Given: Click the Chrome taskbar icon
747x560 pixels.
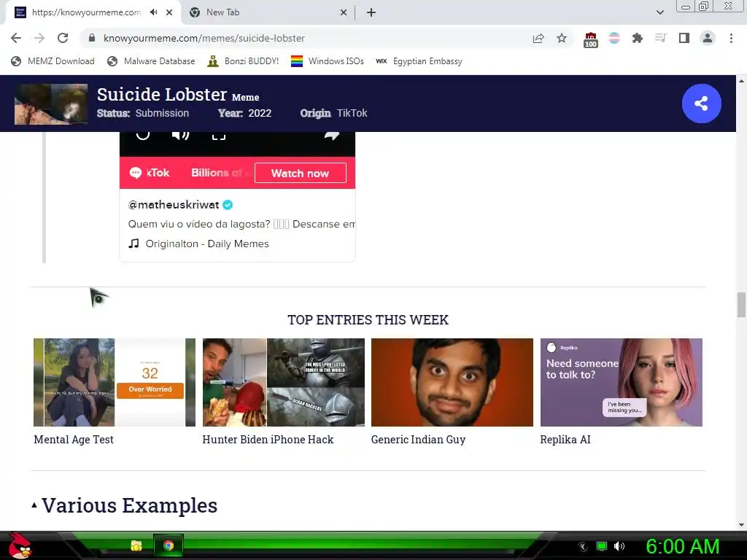Looking at the screenshot, I should pyautogui.click(x=169, y=545).
